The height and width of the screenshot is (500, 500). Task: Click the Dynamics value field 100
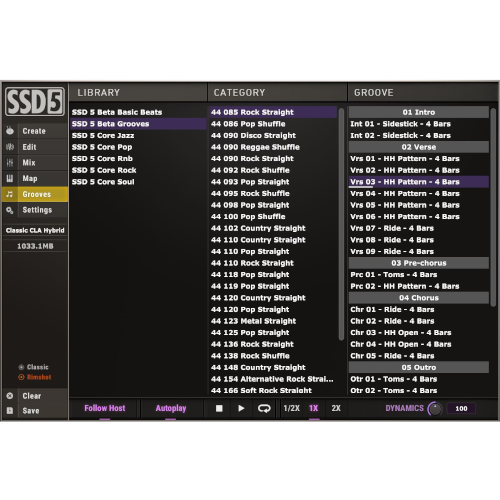click(461, 408)
